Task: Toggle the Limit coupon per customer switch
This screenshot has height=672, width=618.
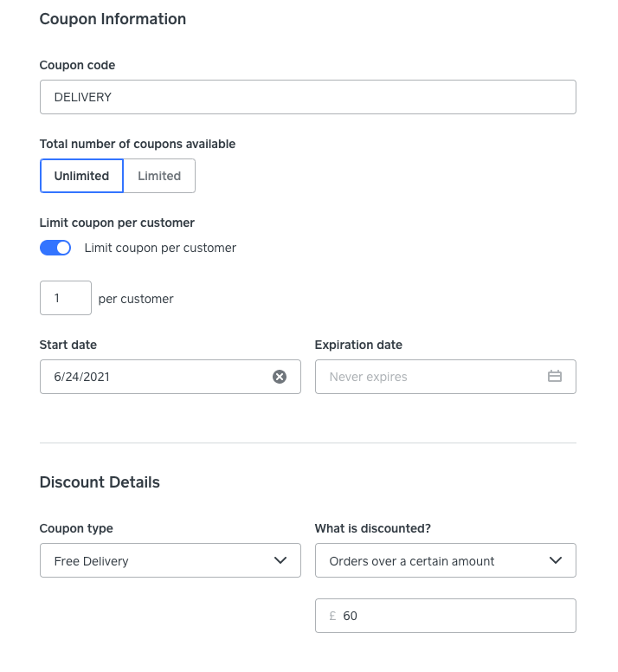Action: pyautogui.click(x=55, y=248)
